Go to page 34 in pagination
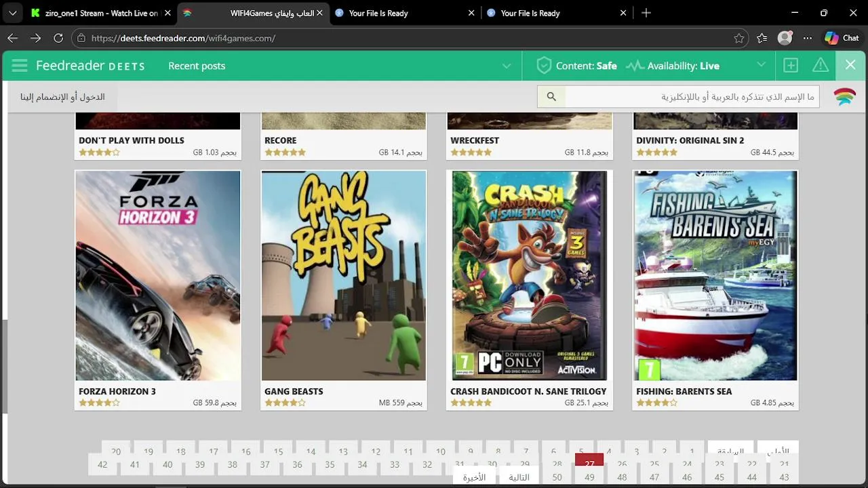The image size is (868, 488). pyautogui.click(x=362, y=465)
